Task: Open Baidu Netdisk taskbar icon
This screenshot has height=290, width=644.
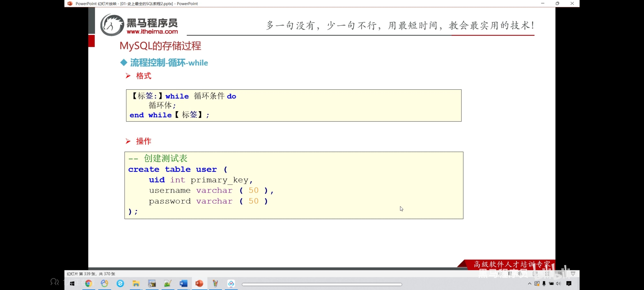Action: pyautogui.click(x=231, y=284)
